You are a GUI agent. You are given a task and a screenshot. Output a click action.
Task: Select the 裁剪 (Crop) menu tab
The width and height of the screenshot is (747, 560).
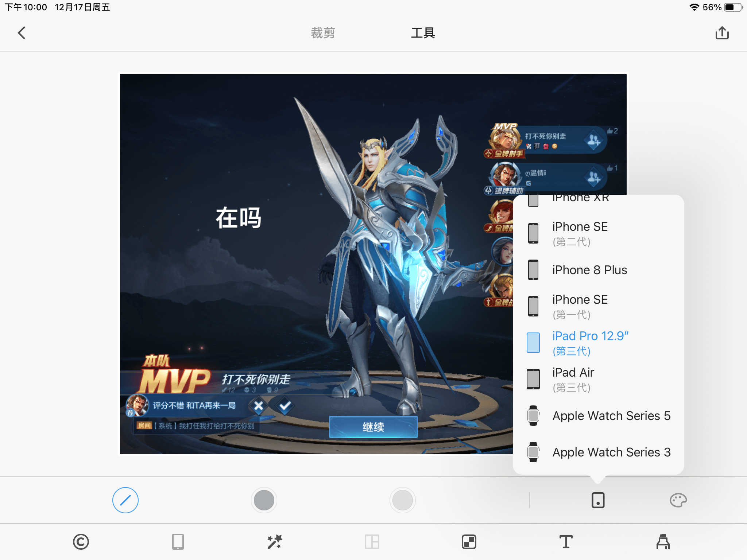pos(322,32)
